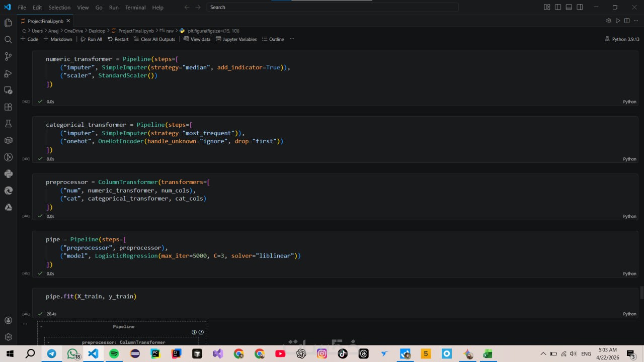Screen dimensions: 644x362
Task: Clear All Outputs in the notebook
Action: 154,39
